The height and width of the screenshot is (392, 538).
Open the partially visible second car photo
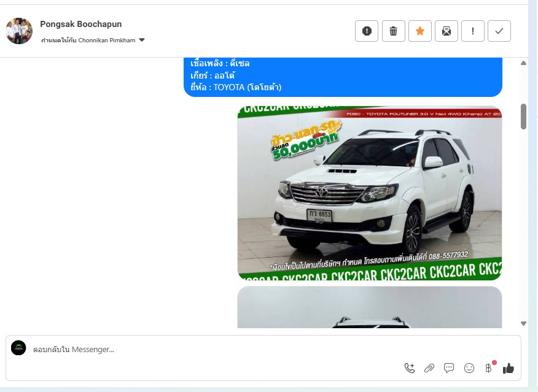pyautogui.click(x=370, y=307)
